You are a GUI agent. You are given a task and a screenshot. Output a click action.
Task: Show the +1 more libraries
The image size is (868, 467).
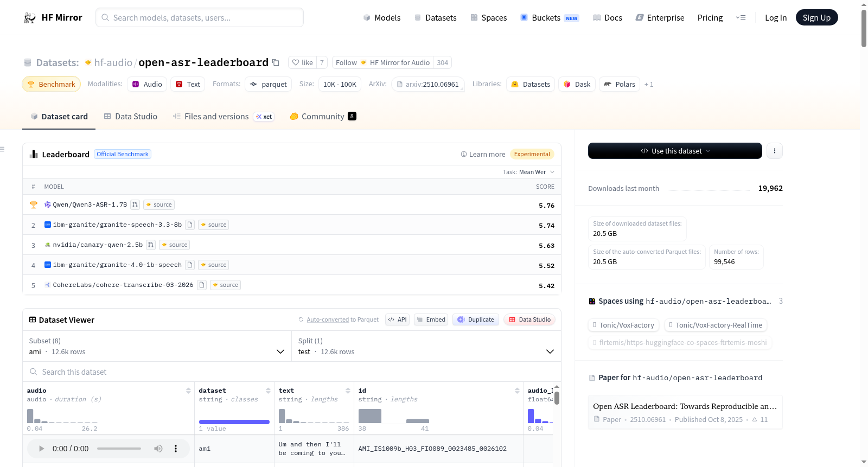pos(649,84)
